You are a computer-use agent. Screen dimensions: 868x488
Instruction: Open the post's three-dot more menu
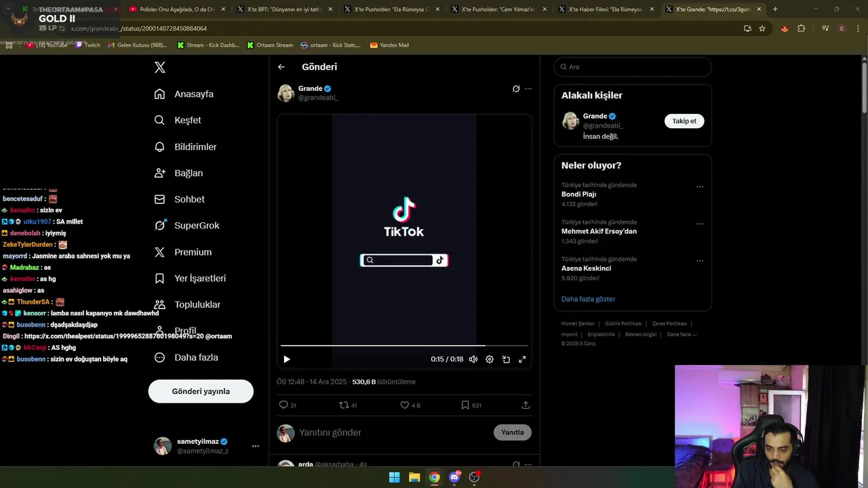[528, 89]
